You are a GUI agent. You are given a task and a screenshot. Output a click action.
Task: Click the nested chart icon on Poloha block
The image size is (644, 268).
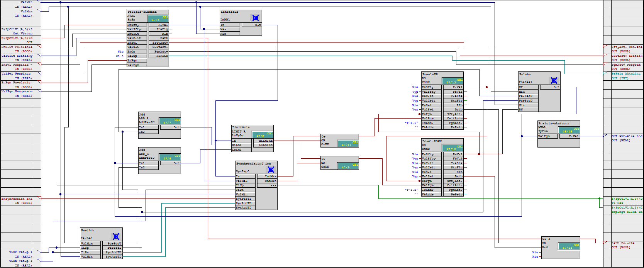pos(554,80)
